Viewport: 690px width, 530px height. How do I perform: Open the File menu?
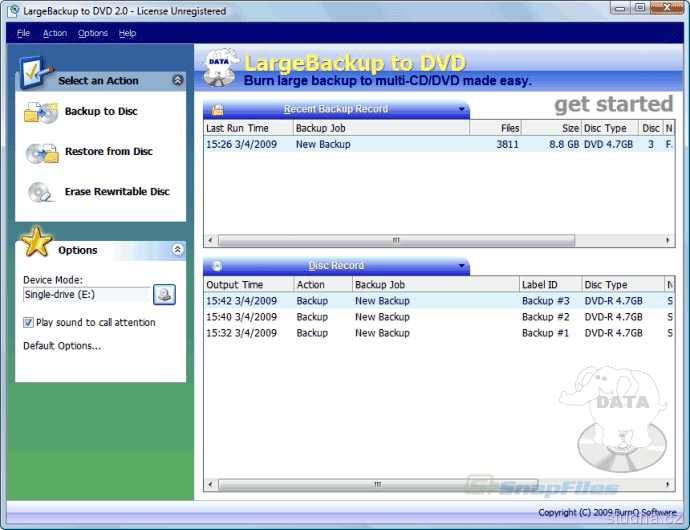(23, 33)
